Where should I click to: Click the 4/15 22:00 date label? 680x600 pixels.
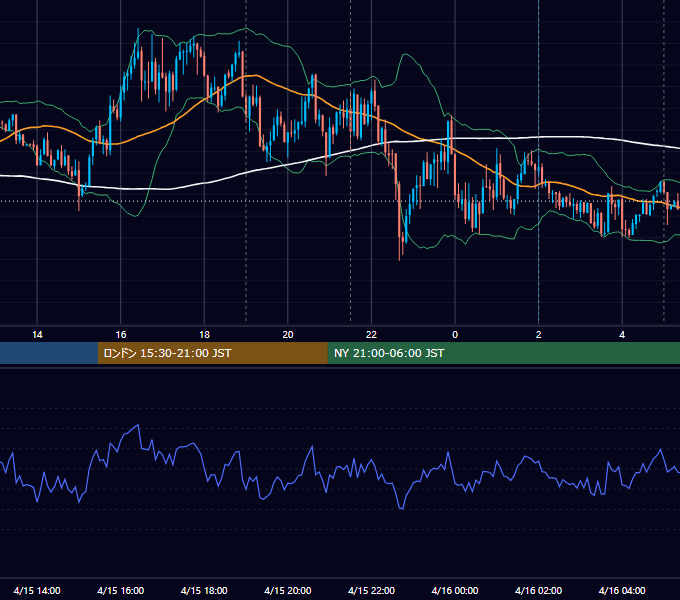point(371,590)
